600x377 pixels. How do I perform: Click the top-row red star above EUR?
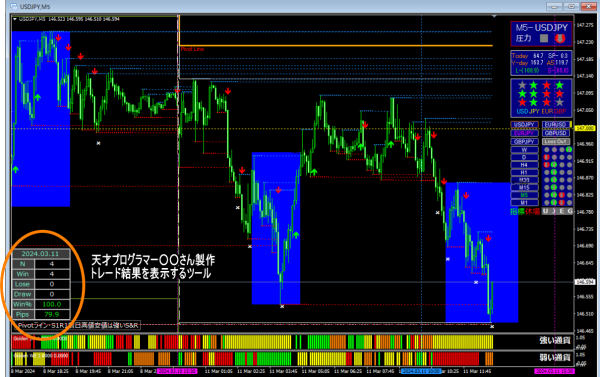[547, 85]
